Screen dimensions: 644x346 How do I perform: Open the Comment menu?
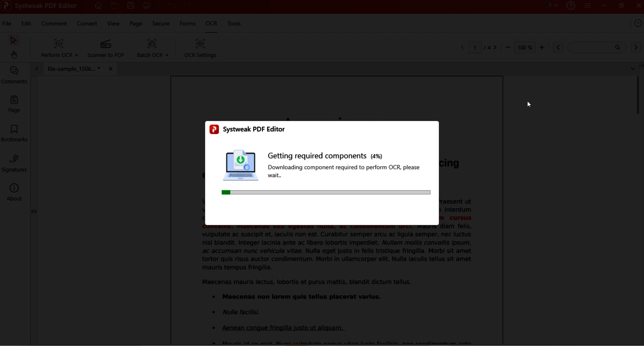54,23
